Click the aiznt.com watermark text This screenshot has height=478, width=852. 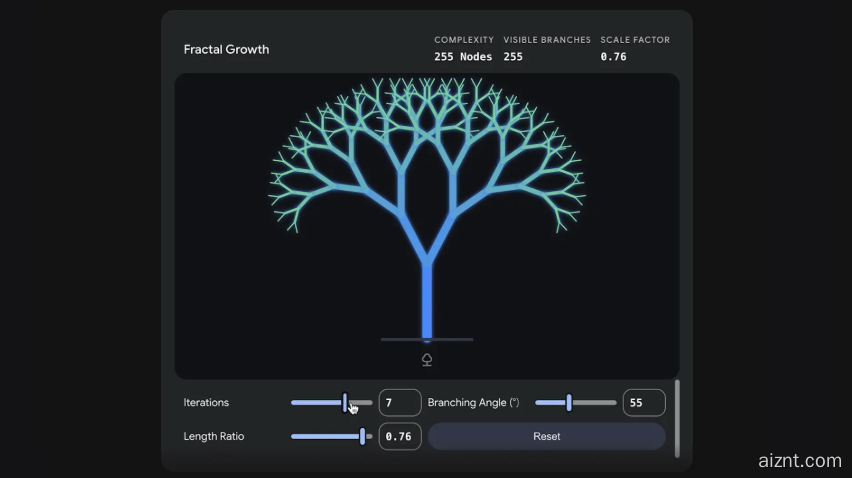pyautogui.click(x=800, y=461)
